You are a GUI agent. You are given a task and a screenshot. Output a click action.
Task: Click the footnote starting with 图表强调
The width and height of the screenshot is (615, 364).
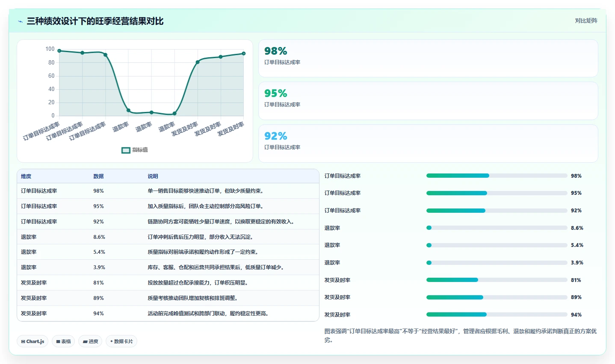coord(461,336)
